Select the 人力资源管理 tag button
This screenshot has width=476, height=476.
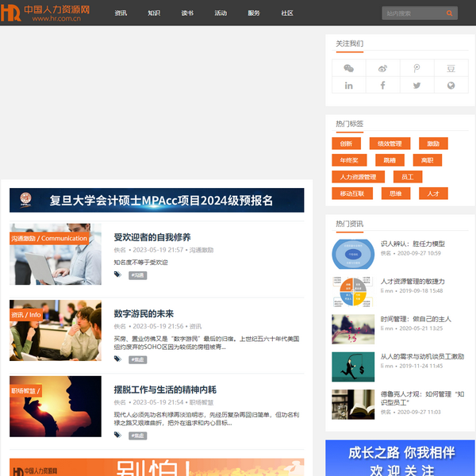[358, 177]
